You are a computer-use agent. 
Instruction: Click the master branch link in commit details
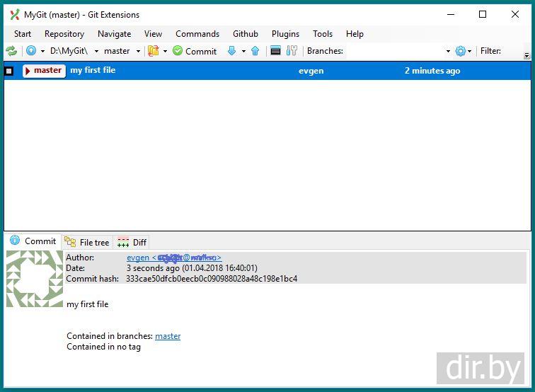point(168,336)
